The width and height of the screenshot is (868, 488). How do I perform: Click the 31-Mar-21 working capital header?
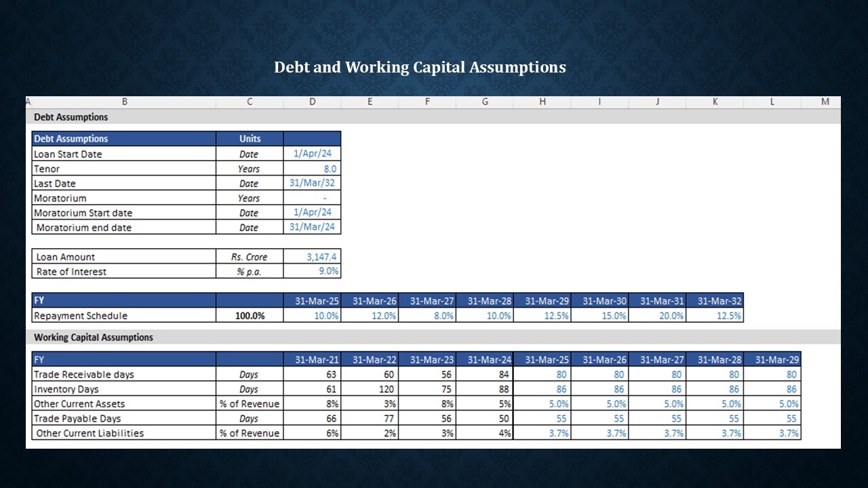pyautogui.click(x=312, y=359)
